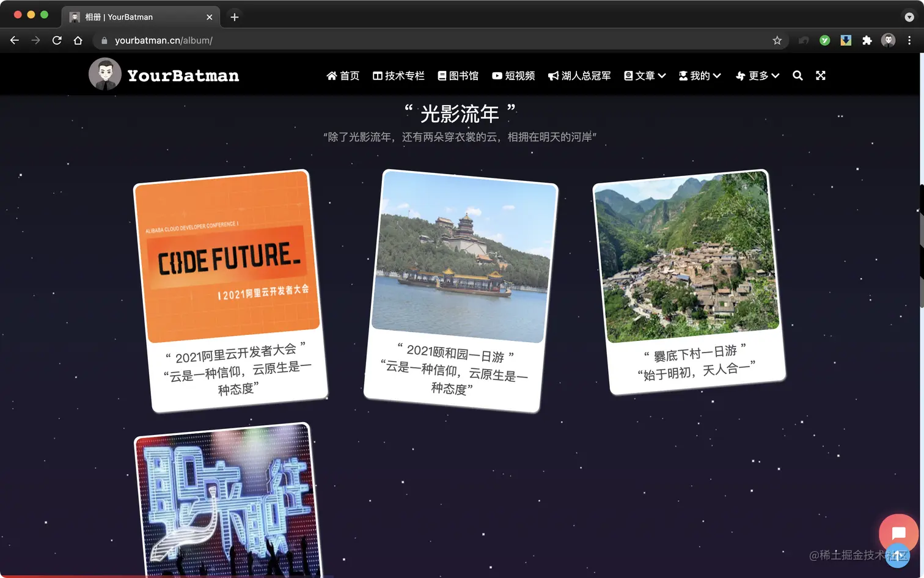Bookmark this page with the star icon
Viewport: 924px width, 578px height.
777,40
